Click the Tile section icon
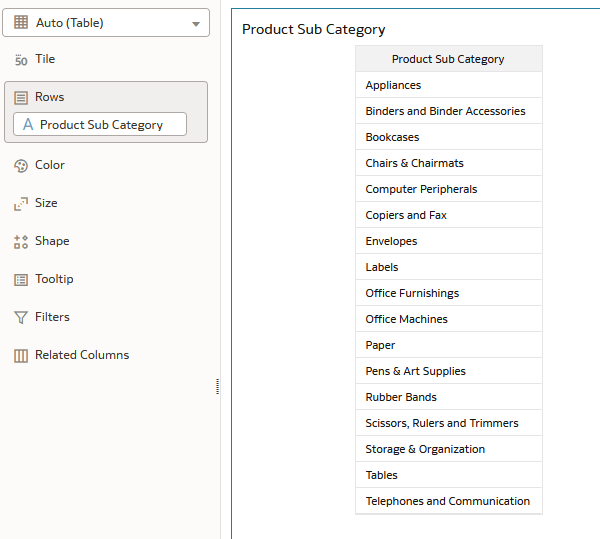This screenshot has width=600, height=539. (x=21, y=60)
